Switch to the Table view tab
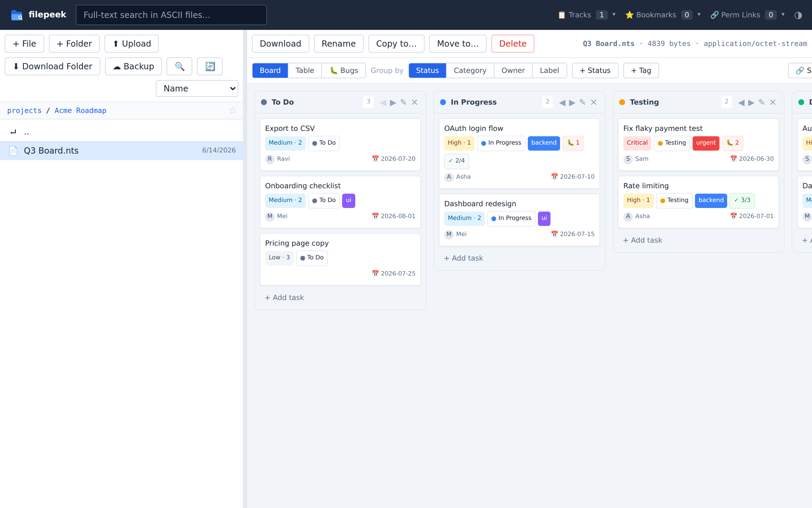This screenshot has width=812, height=508. [305, 71]
